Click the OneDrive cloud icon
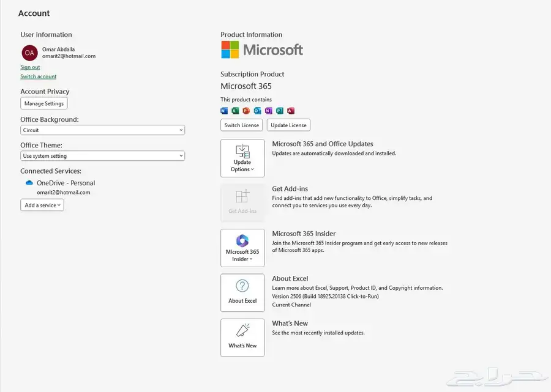Image resolution: width=551 pixels, height=392 pixels. click(29, 183)
